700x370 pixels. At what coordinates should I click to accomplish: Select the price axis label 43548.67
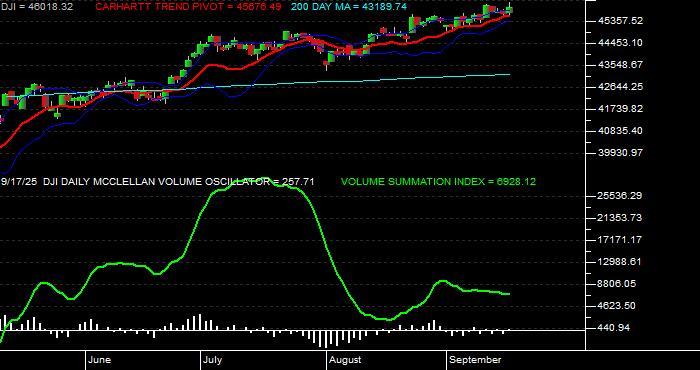[x=620, y=65]
